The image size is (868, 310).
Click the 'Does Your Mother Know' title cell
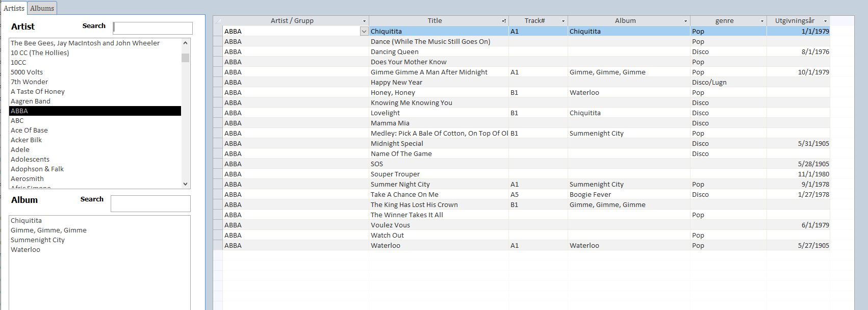pos(439,62)
